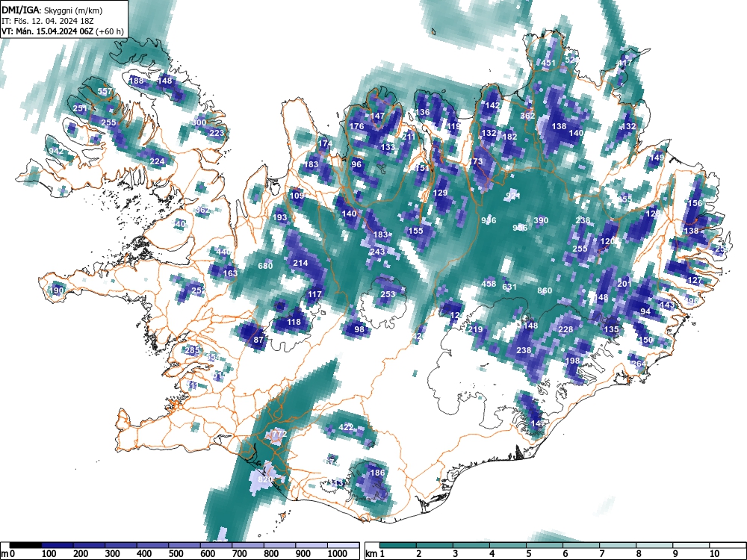Select the map value '936'

(489, 220)
